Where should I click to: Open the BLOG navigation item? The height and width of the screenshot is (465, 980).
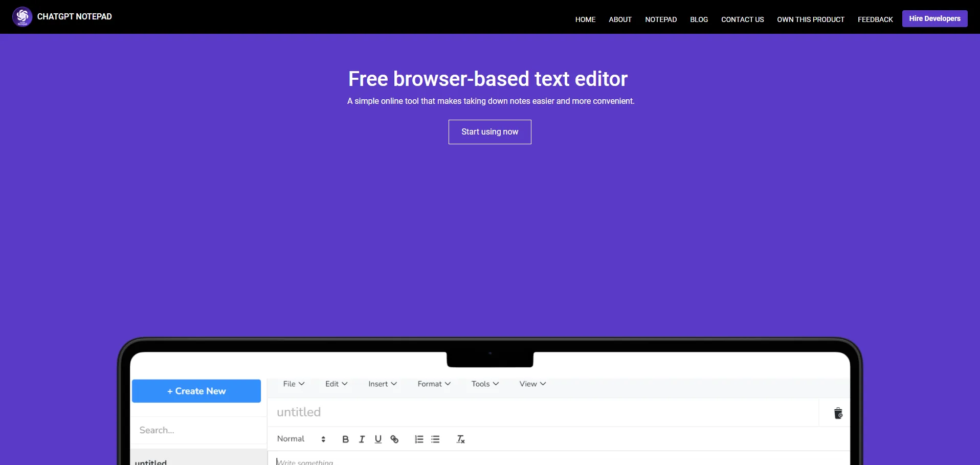click(x=699, y=19)
